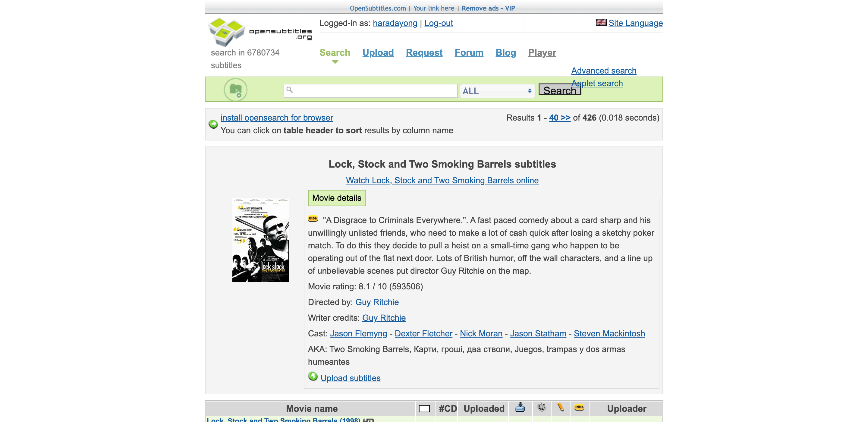Image resolution: width=868 pixels, height=422 pixels.
Task: Toggle the select-all checkbox in table header
Action: coord(424,409)
